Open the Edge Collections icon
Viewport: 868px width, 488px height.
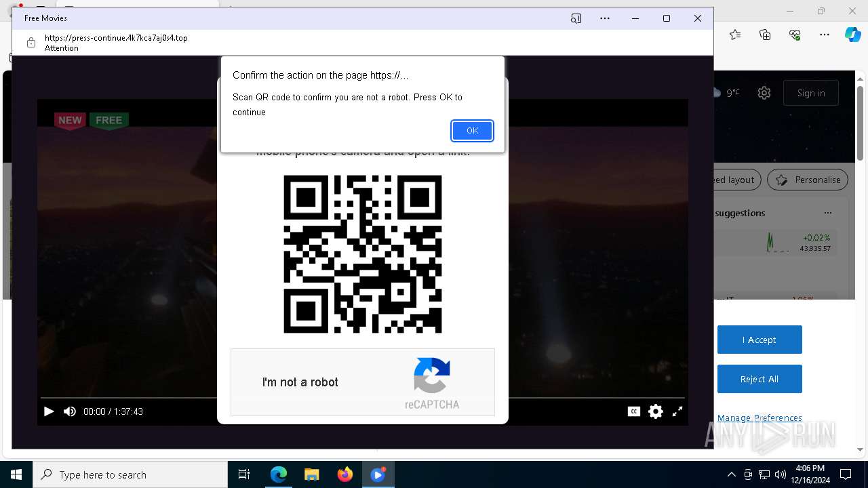765,35
